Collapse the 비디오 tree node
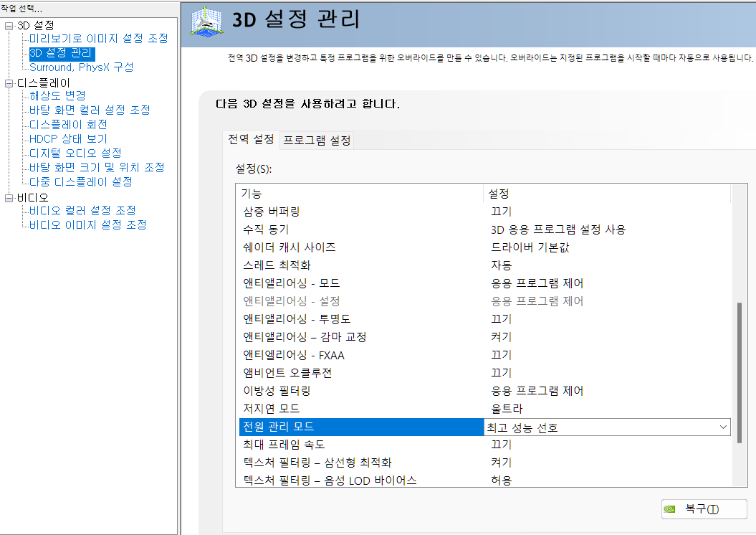Image resolution: width=756 pixels, height=535 pixels. point(9,198)
